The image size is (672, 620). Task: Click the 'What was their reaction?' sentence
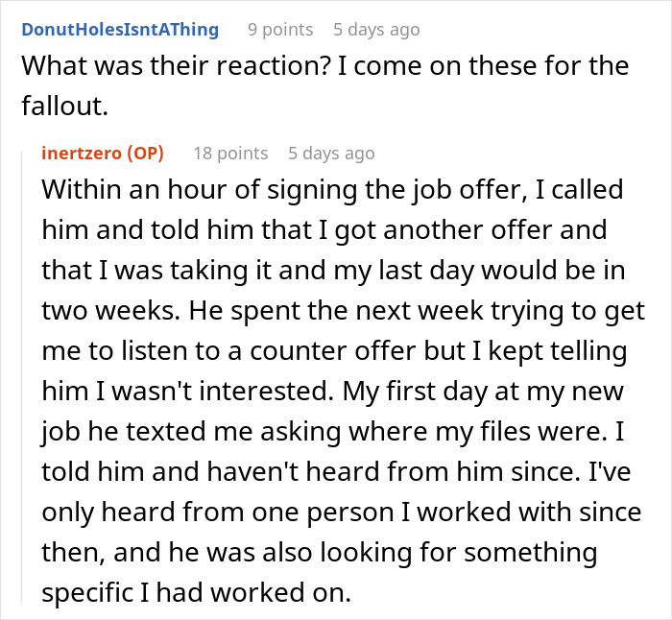click(x=177, y=65)
